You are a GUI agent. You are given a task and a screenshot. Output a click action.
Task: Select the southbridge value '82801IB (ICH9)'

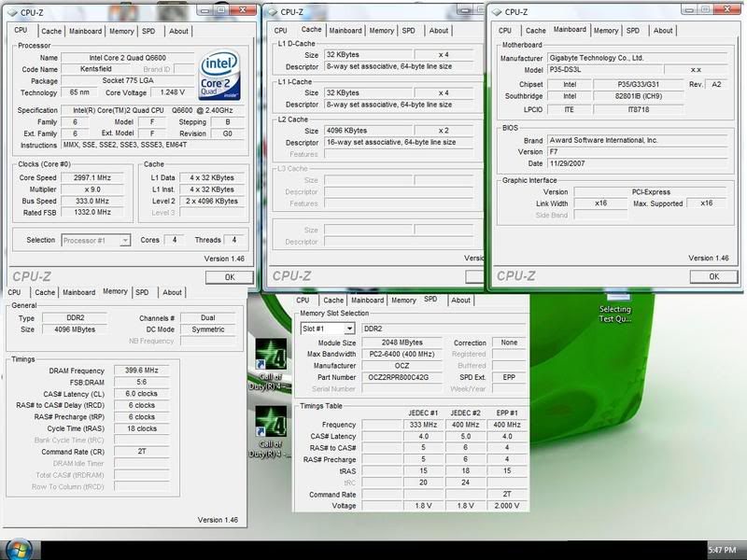coord(639,96)
